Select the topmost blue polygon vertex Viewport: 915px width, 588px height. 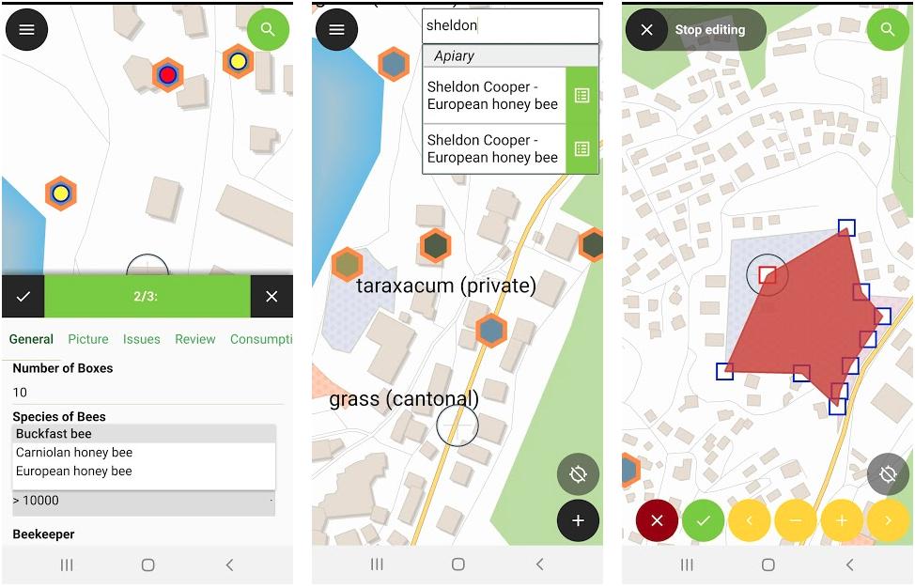846,227
